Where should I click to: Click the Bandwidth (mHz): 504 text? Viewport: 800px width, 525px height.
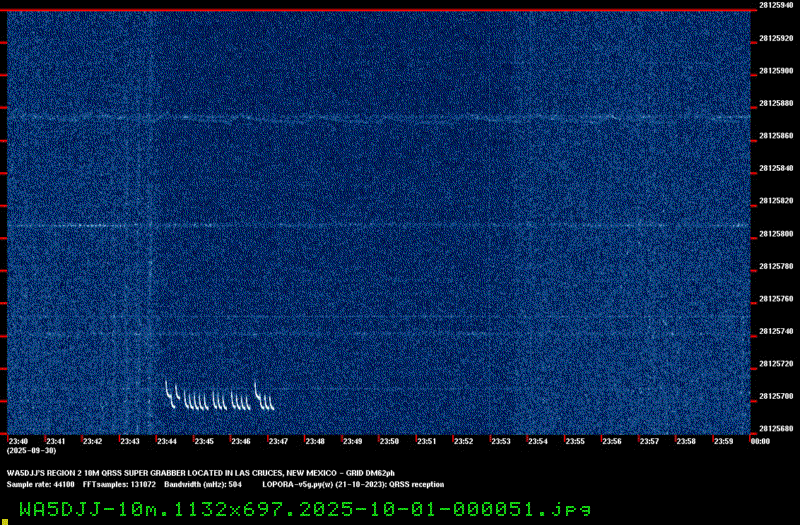point(203,485)
